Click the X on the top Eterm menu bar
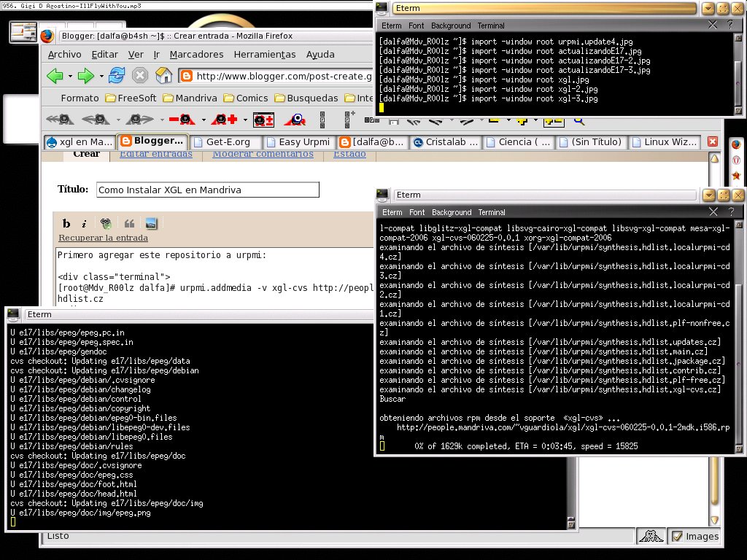 tap(713, 25)
